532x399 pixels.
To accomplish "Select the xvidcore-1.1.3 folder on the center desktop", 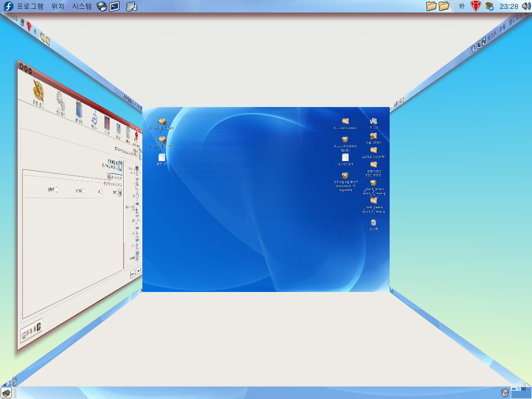I will [x=345, y=123].
